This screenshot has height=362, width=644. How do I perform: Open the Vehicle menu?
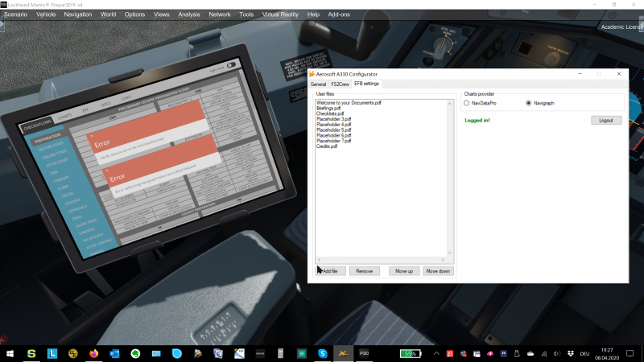tap(46, 14)
